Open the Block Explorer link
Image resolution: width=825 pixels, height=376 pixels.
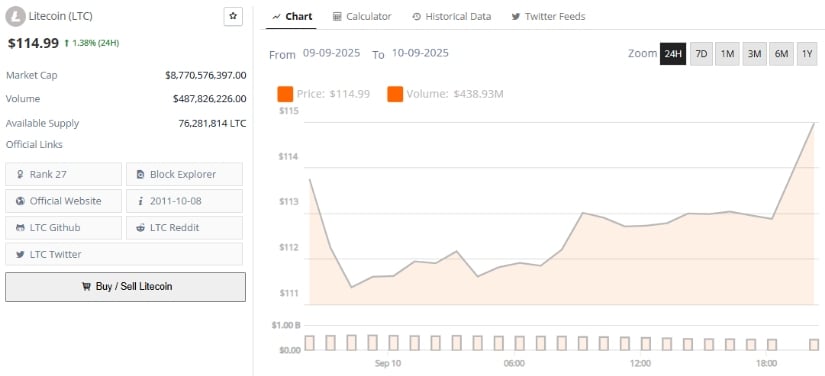point(184,174)
